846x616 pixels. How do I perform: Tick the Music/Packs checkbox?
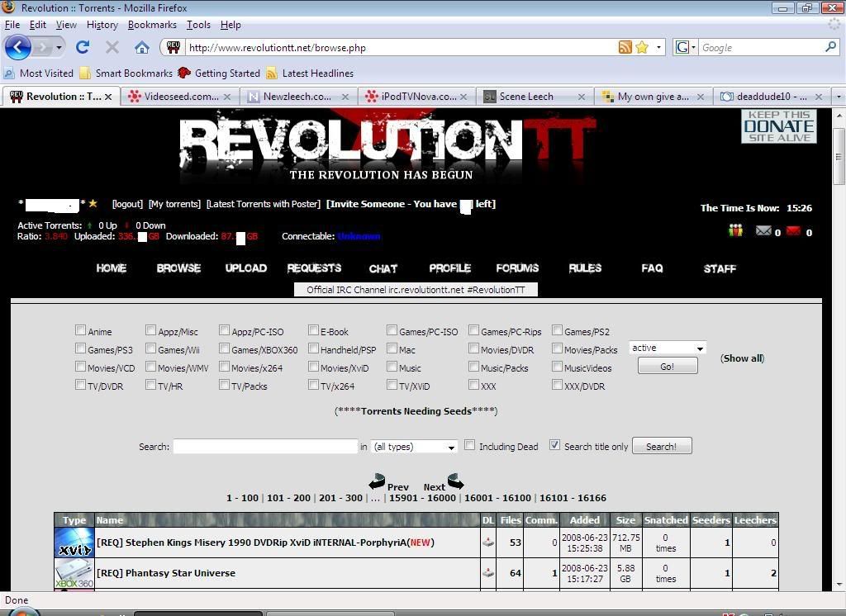click(x=473, y=367)
